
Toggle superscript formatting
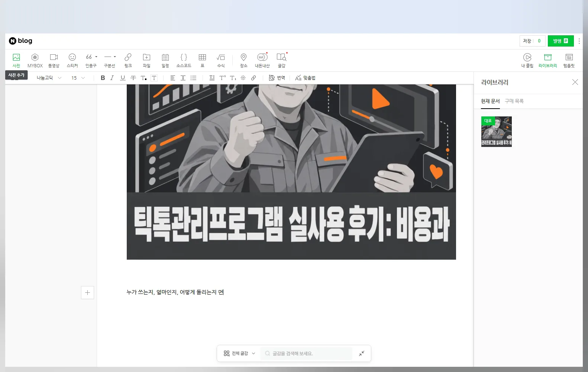tap(222, 78)
